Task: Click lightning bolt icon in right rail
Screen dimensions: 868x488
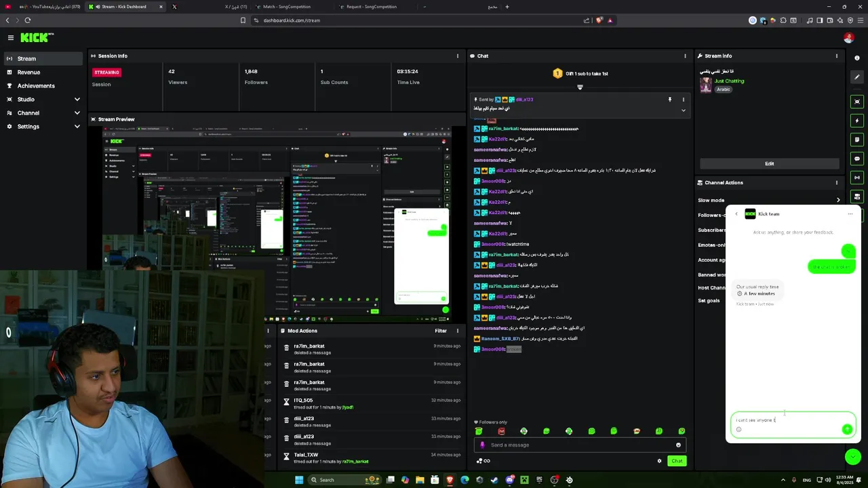Action: [857, 121]
